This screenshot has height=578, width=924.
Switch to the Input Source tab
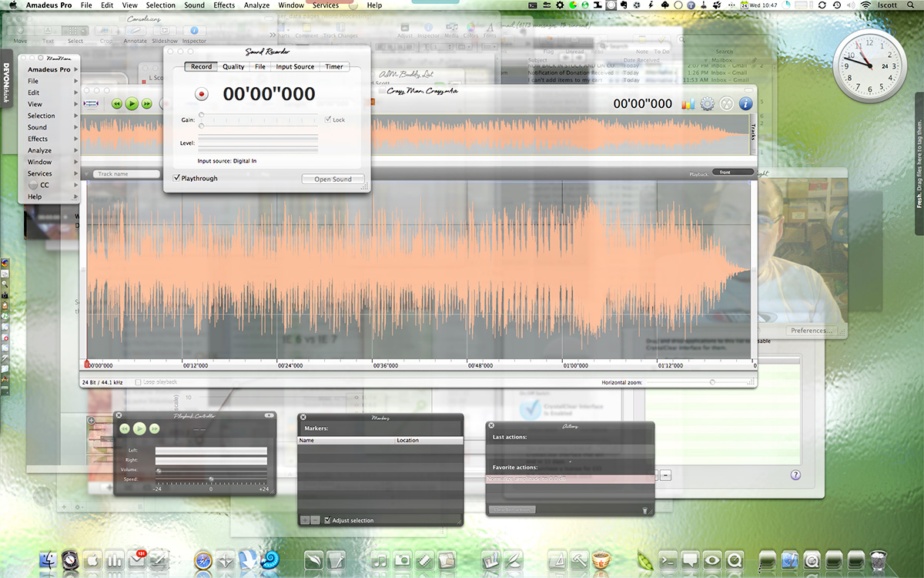295,66
